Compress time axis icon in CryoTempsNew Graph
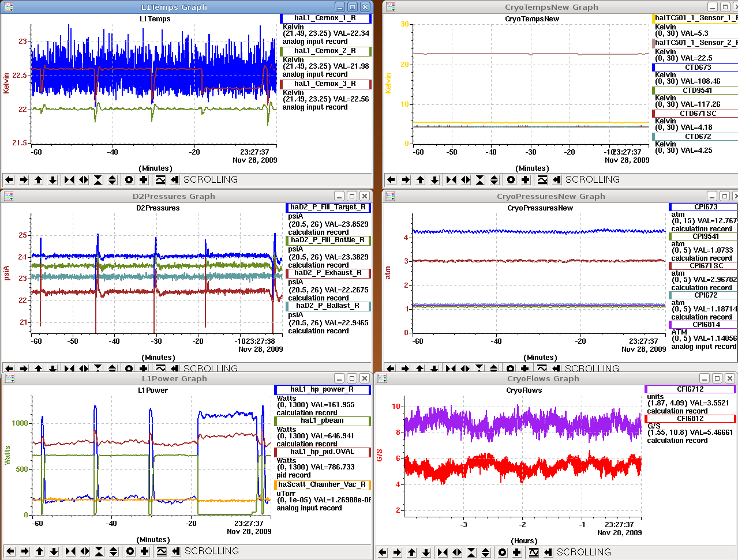This screenshot has width=738, height=560. [451, 180]
